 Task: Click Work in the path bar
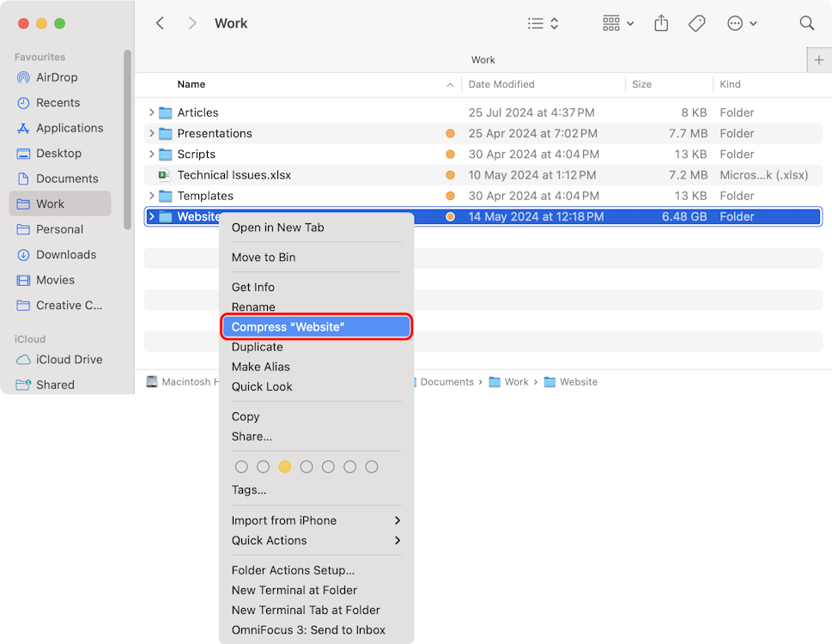[509, 382]
